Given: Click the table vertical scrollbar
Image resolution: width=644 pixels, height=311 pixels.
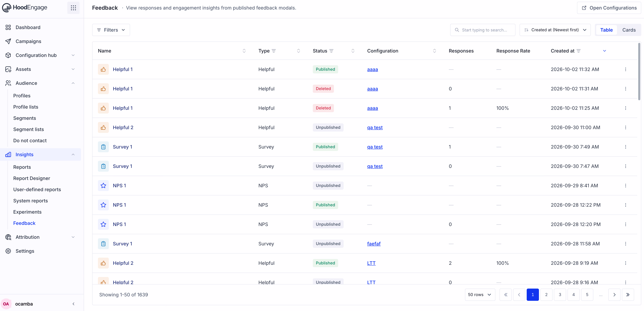Looking at the screenshot, I should (x=639, y=72).
